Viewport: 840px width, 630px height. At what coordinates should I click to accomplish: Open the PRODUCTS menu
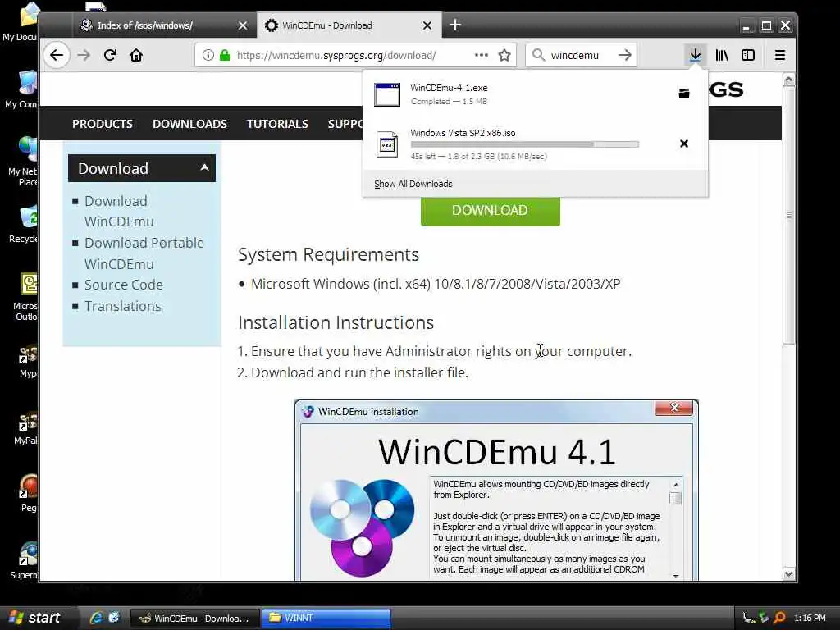pos(103,124)
